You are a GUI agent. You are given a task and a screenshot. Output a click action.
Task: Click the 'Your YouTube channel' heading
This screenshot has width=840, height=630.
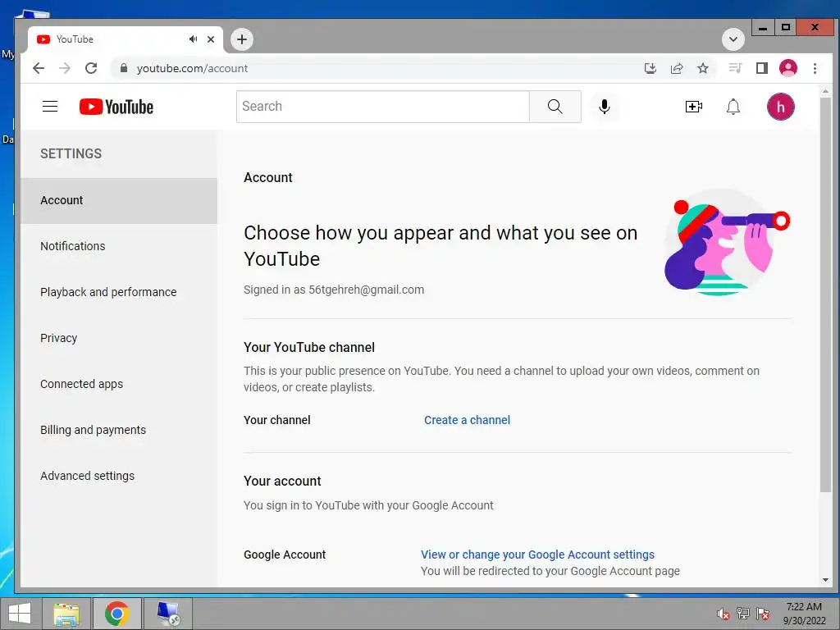click(309, 348)
